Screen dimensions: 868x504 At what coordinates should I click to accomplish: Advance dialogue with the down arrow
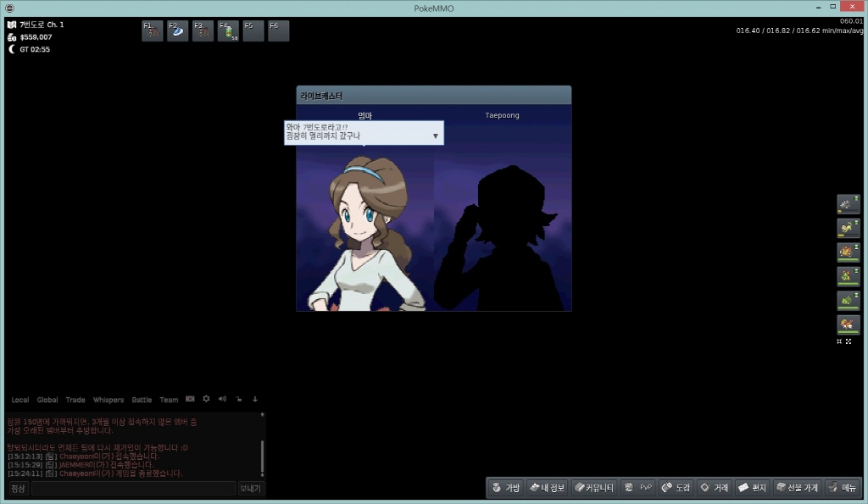[x=436, y=136]
